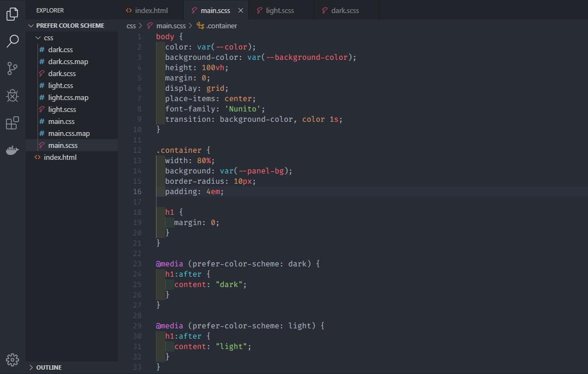Close the main.scss editor tab

pyautogui.click(x=241, y=10)
